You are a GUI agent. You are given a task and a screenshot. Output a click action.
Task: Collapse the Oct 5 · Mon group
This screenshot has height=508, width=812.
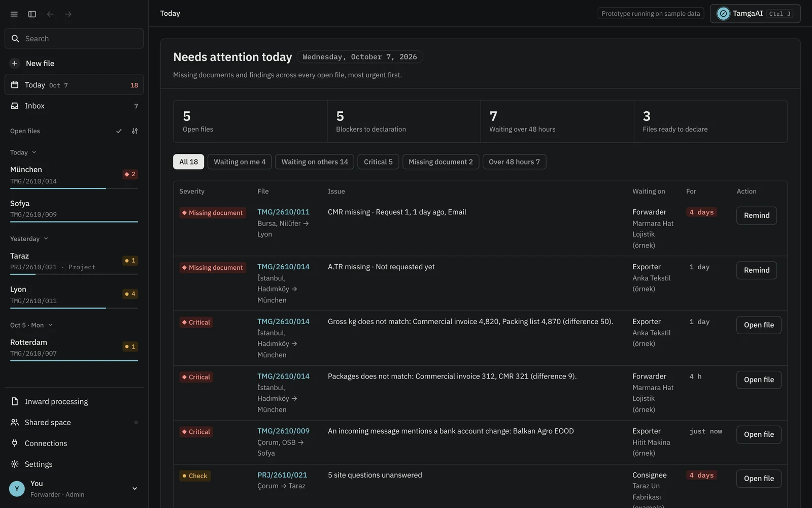(31, 325)
